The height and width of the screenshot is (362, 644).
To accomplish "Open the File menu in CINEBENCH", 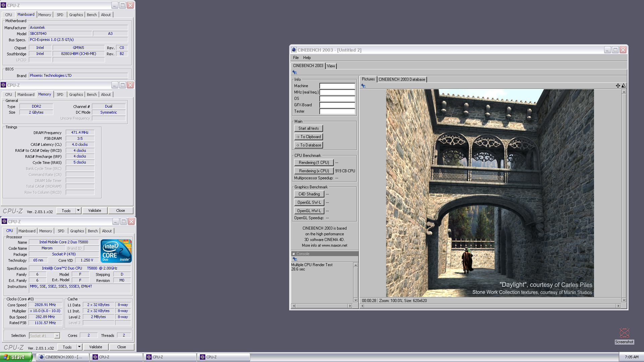I will (296, 58).
